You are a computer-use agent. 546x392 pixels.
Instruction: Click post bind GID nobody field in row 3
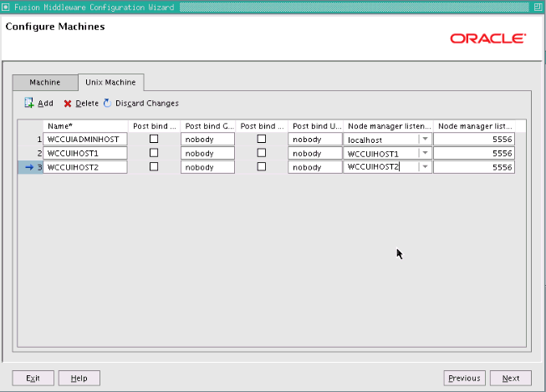tap(207, 167)
